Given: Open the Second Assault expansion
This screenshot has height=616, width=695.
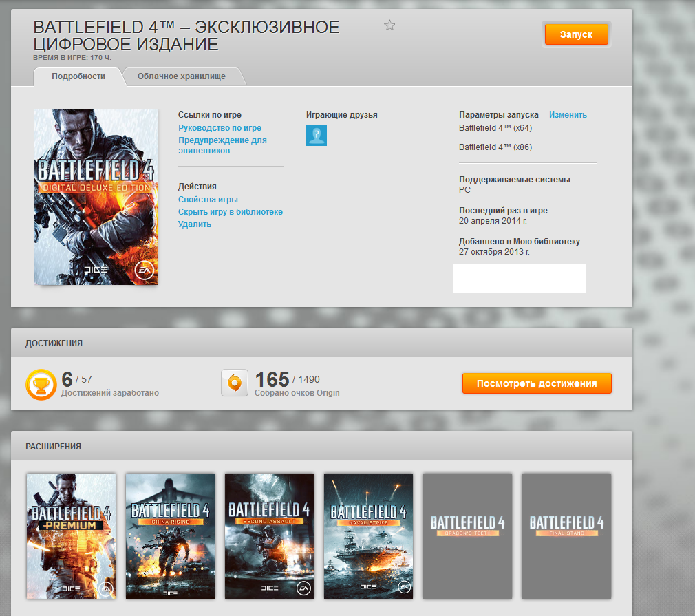Looking at the screenshot, I should pyautogui.click(x=270, y=536).
